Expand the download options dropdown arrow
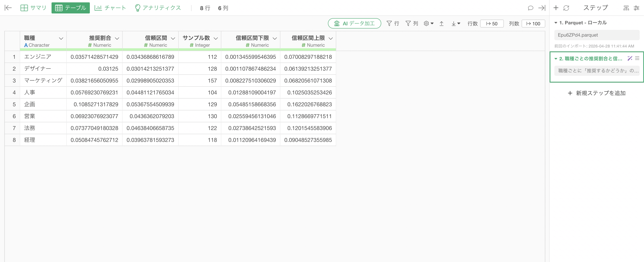Image resolution: width=644 pixels, height=262 pixels. point(459,24)
